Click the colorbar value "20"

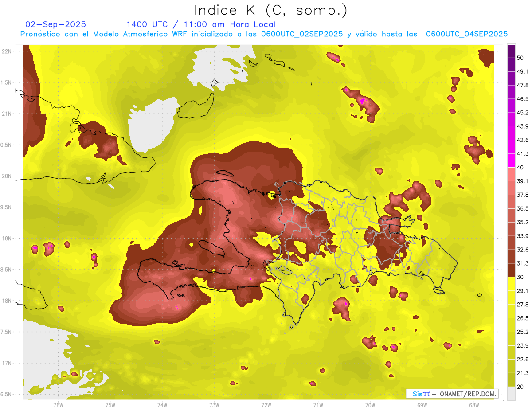click(520, 387)
